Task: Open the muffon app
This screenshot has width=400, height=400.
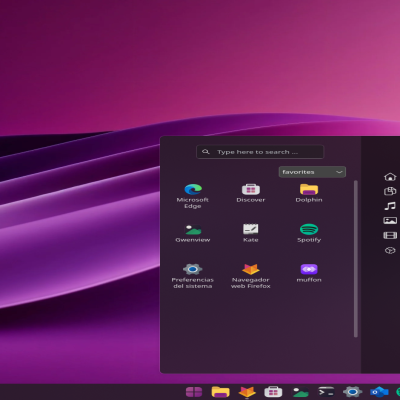Action: pos(309,273)
